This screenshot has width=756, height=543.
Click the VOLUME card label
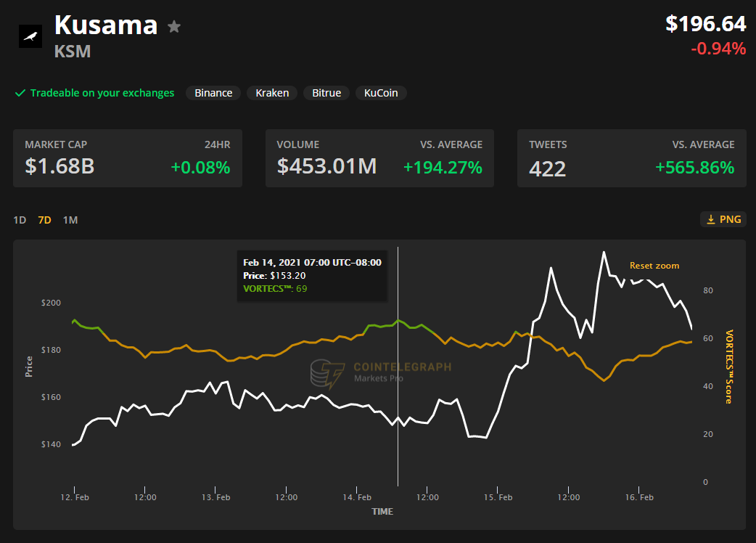(298, 144)
